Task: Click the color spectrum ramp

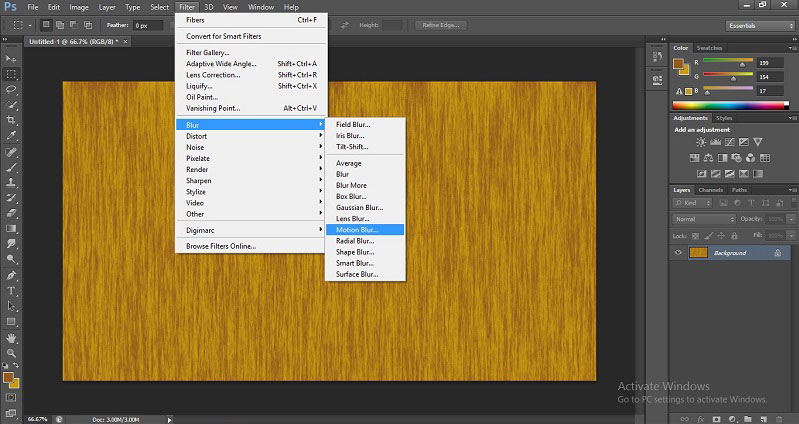Action: click(x=730, y=105)
